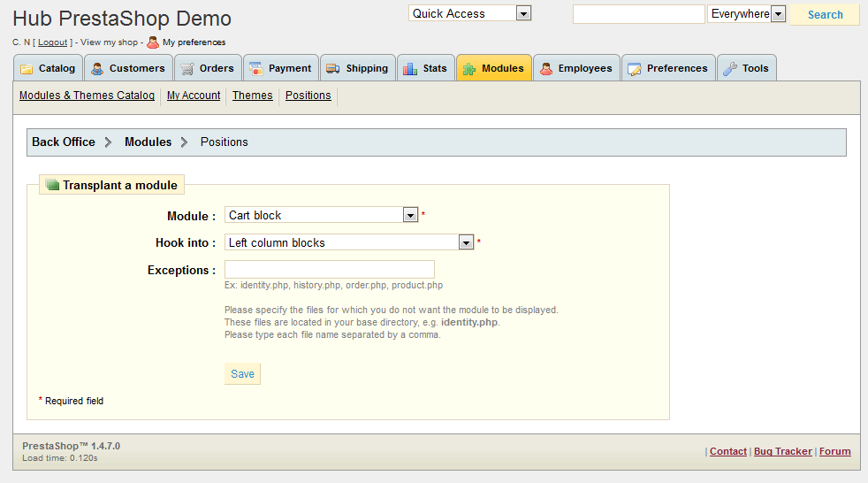Follow the Logout link

tap(52, 42)
